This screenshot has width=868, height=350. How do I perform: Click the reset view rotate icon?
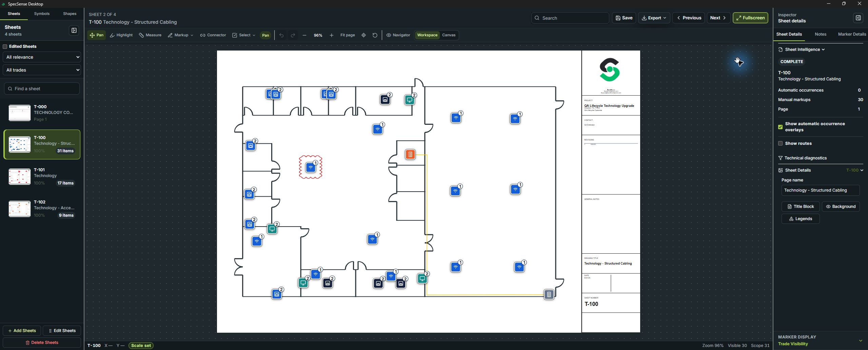(x=375, y=35)
